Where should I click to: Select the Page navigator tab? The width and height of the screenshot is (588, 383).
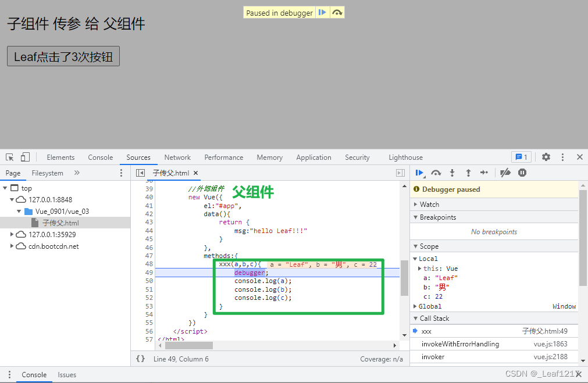[x=13, y=173]
